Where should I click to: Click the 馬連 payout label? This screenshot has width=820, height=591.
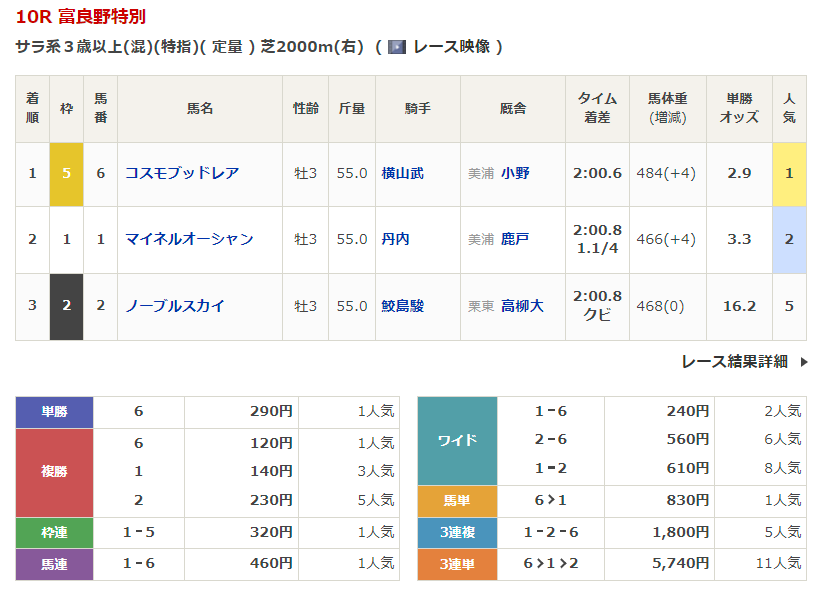55,564
